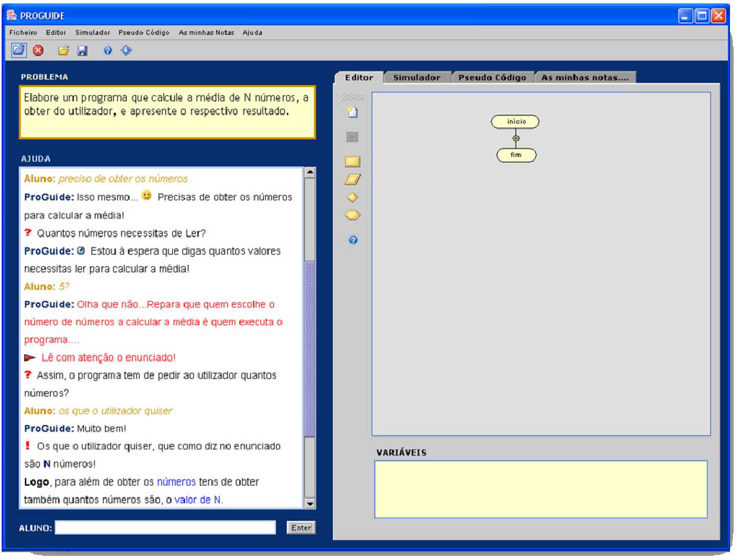Screen dimensions: 737x560
Task: Click the new flowchart page icon
Action: 352,112
